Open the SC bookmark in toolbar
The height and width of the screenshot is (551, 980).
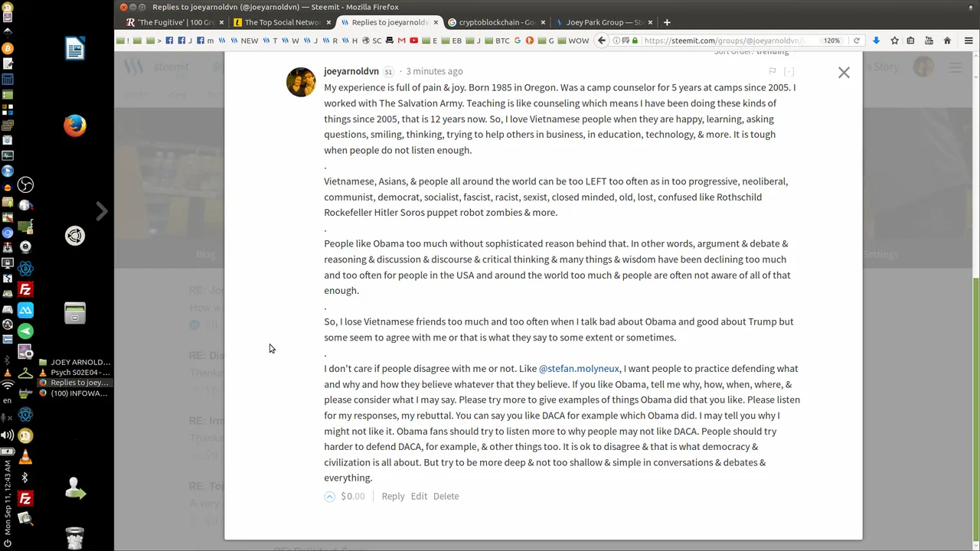(x=372, y=41)
